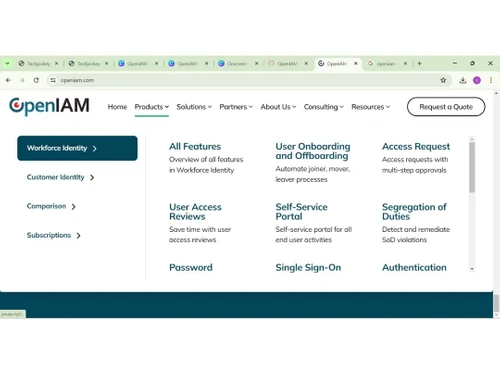
Task: Open the Chrome three-dot menu
Action: (491, 80)
